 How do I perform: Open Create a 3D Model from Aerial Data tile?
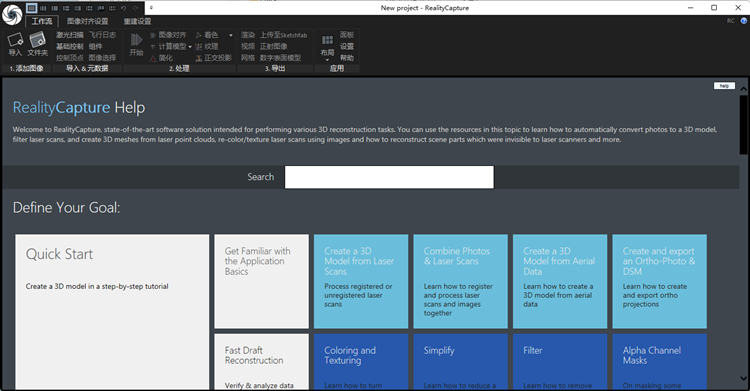pos(560,281)
